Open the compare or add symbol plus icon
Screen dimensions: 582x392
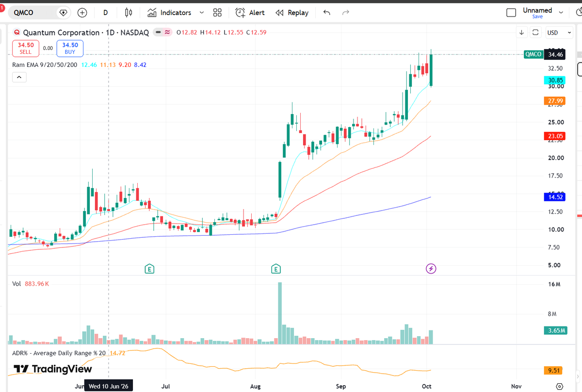[x=82, y=13]
